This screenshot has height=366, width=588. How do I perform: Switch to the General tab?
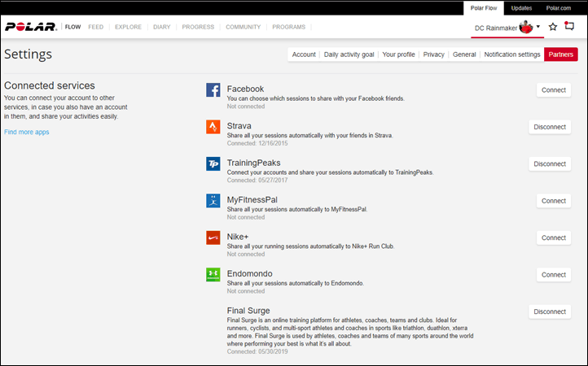(x=464, y=54)
